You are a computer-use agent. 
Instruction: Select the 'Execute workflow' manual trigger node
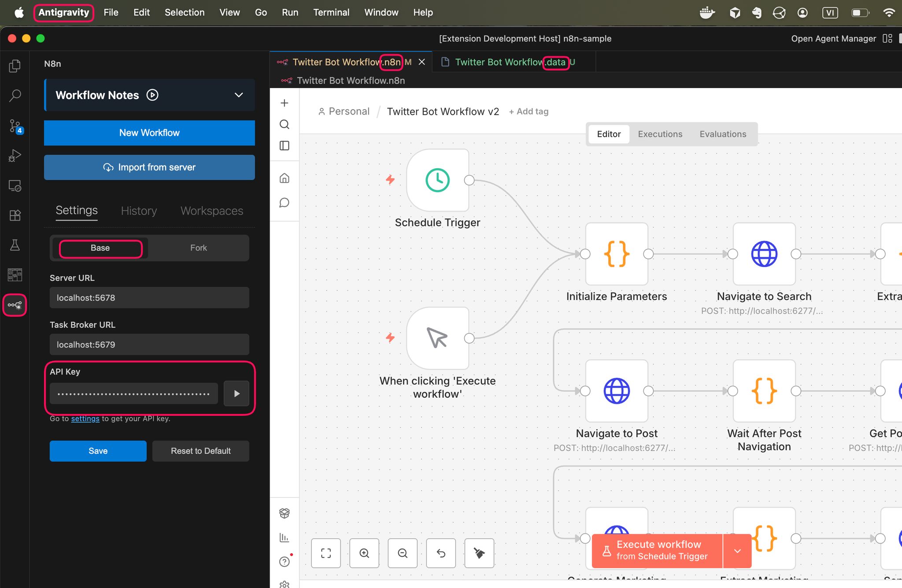437,338
